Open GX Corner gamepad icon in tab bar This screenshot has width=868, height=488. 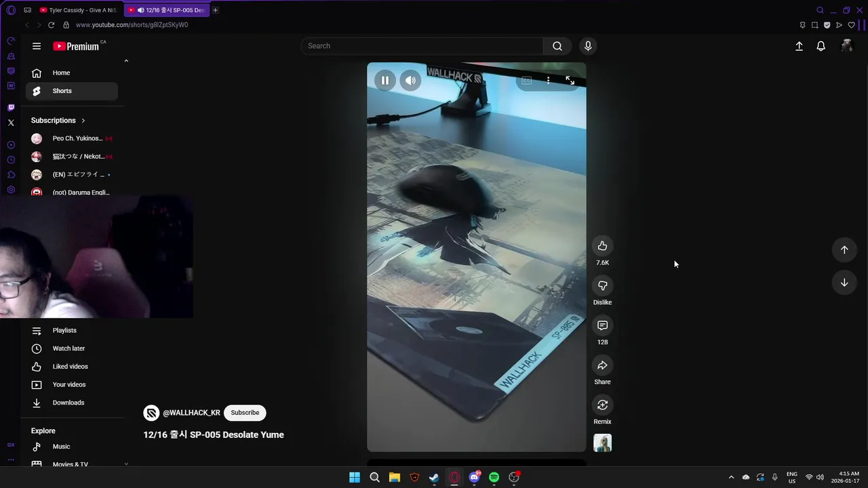[x=27, y=10]
